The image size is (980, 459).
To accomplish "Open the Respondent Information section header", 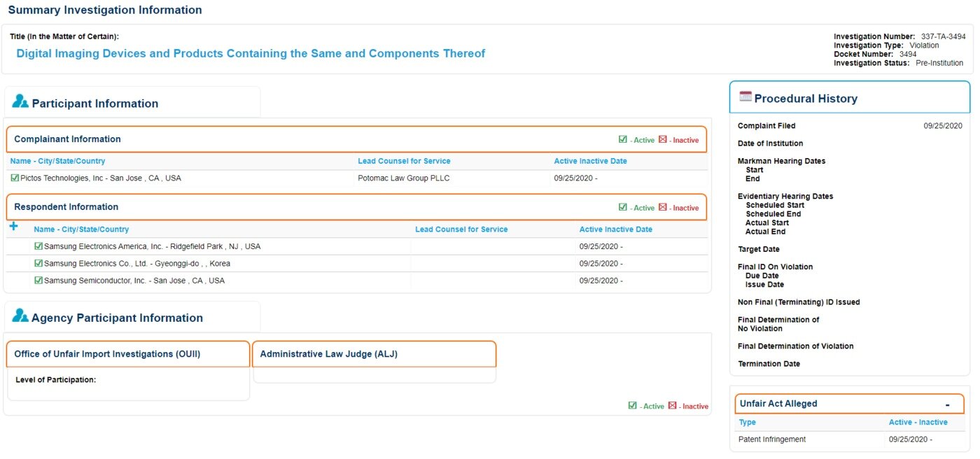I will [356, 207].
